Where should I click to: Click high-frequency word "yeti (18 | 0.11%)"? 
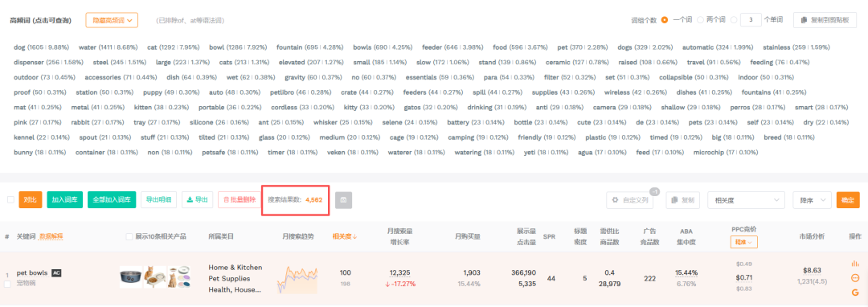546,152
